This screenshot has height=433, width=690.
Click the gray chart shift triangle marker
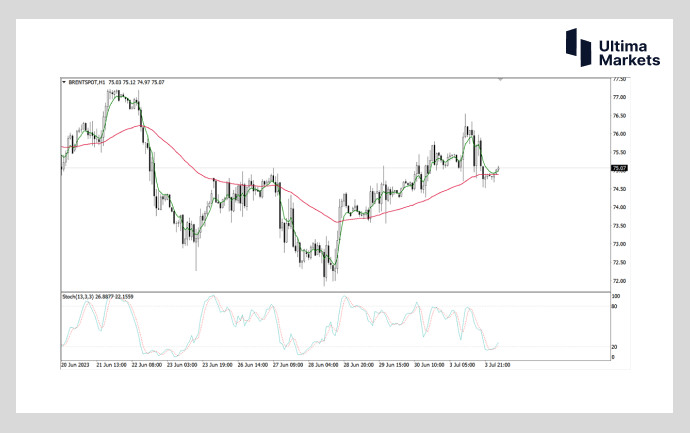[500, 80]
